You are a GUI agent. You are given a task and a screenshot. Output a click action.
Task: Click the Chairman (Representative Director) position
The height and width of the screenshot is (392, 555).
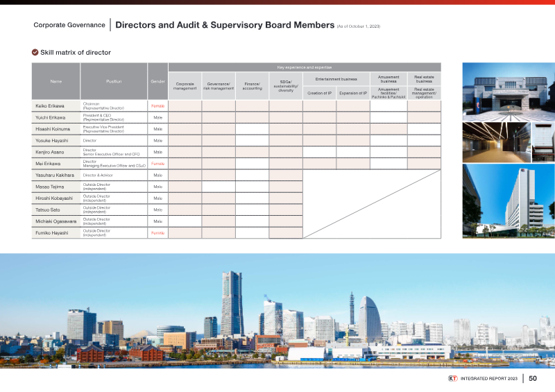pyautogui.click(x=103, y=106)
